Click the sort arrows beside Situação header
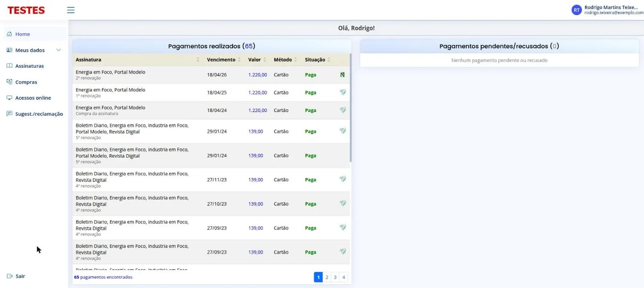 [328, 60]
